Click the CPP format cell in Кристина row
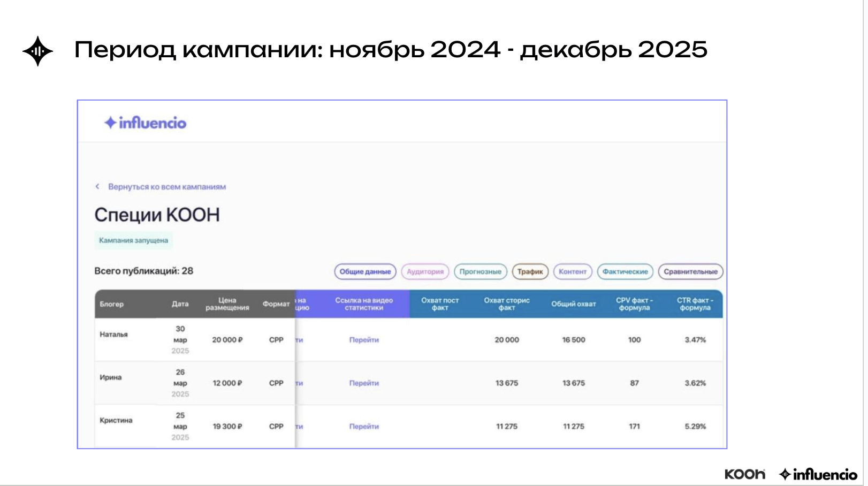868x486 pixels. point(276,427)
